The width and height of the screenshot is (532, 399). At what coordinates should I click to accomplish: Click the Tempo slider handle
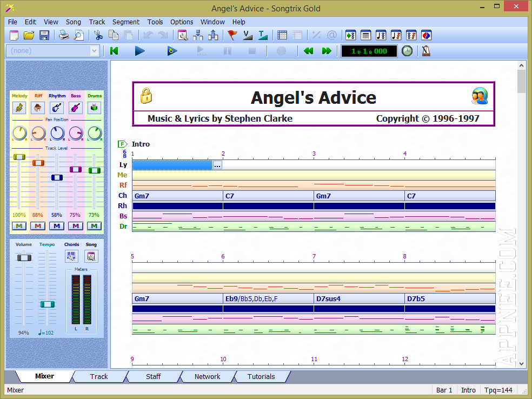tap(47, 304)
